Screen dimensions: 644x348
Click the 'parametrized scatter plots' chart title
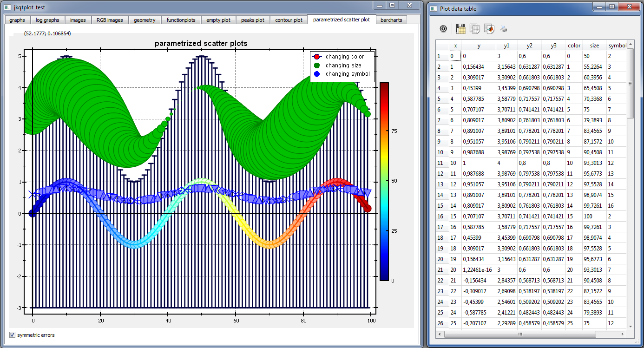[201, 43]
